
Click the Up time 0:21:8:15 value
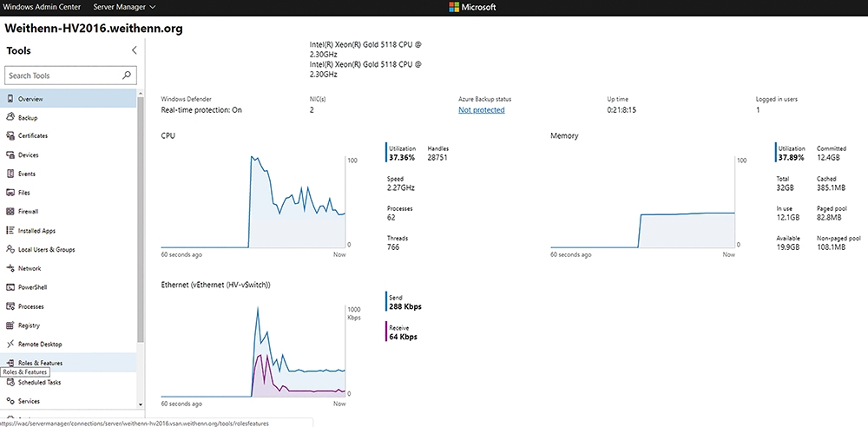click(x=621, y=110)
